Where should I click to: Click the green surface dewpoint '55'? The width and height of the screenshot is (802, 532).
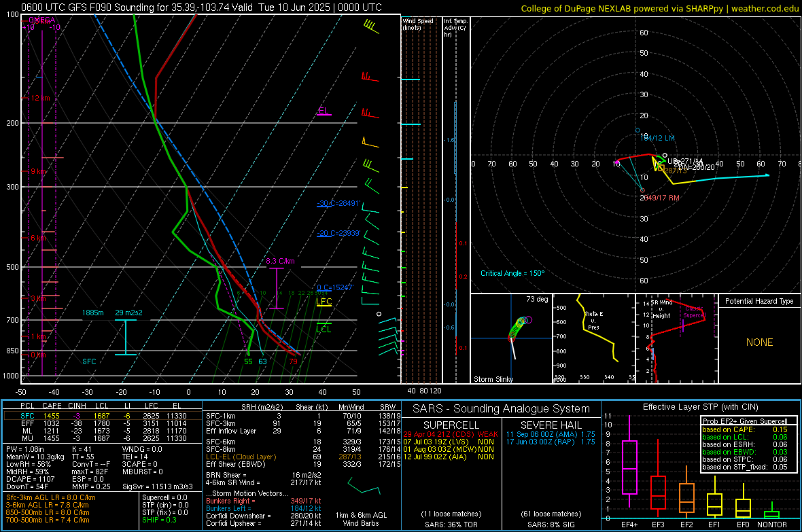tap(248, 361)
